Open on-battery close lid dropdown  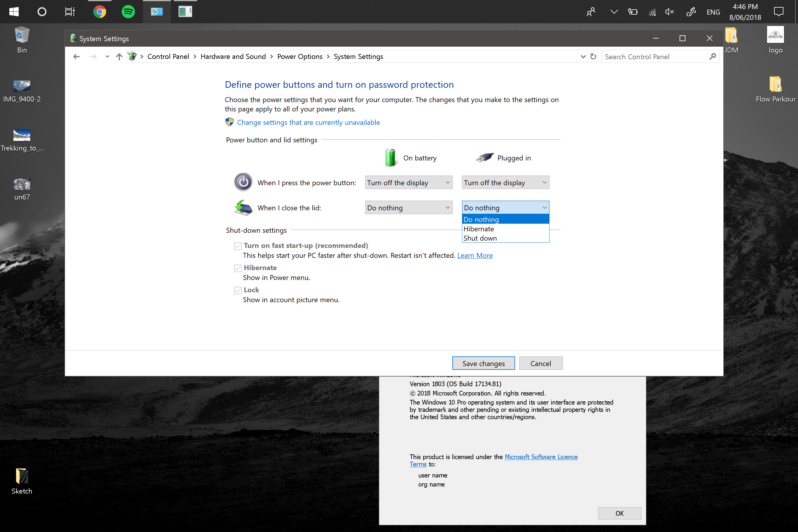pos(409,208)
